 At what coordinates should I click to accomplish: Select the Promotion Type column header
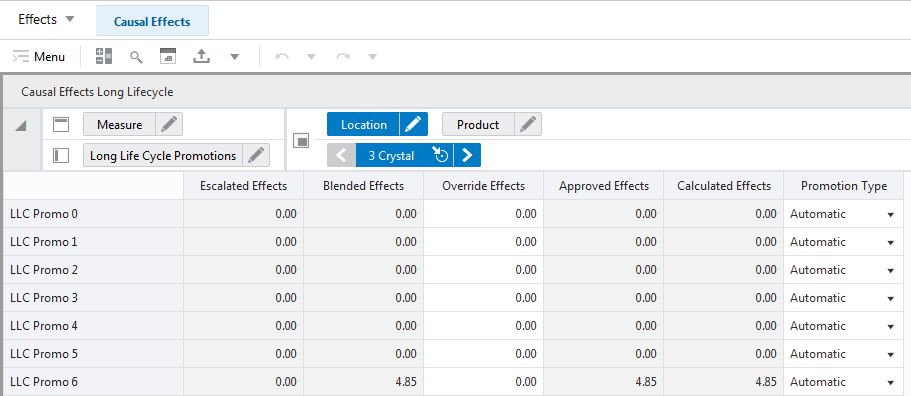click(x=844, y=186)
